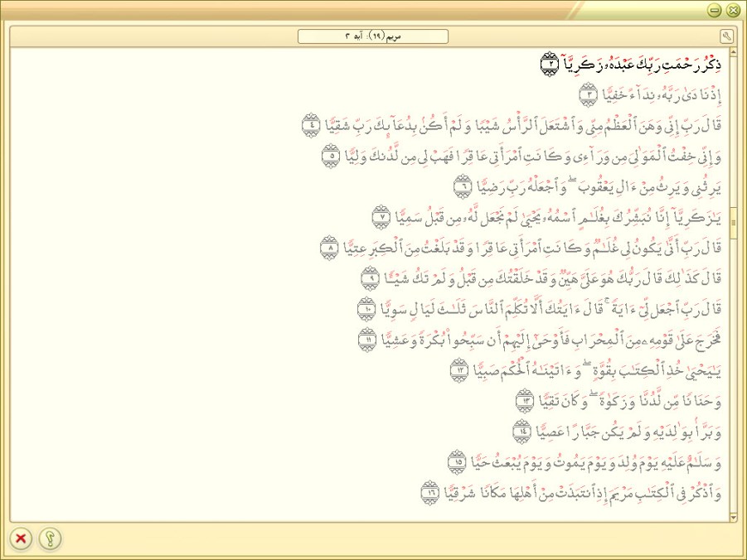Select verse marker number 3
747x560 pixels.
point(589,94)
